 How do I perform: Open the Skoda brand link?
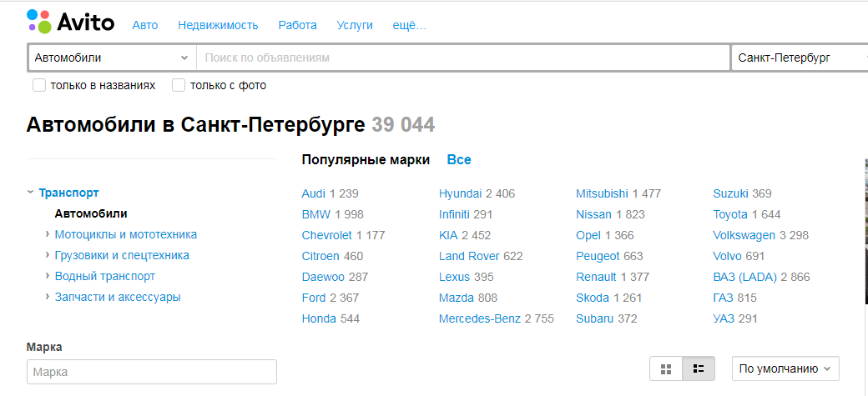pos(593,298)
